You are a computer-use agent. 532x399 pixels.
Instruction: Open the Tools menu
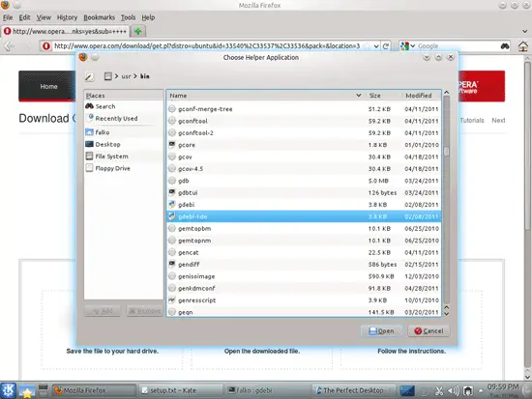pos(129,17)
